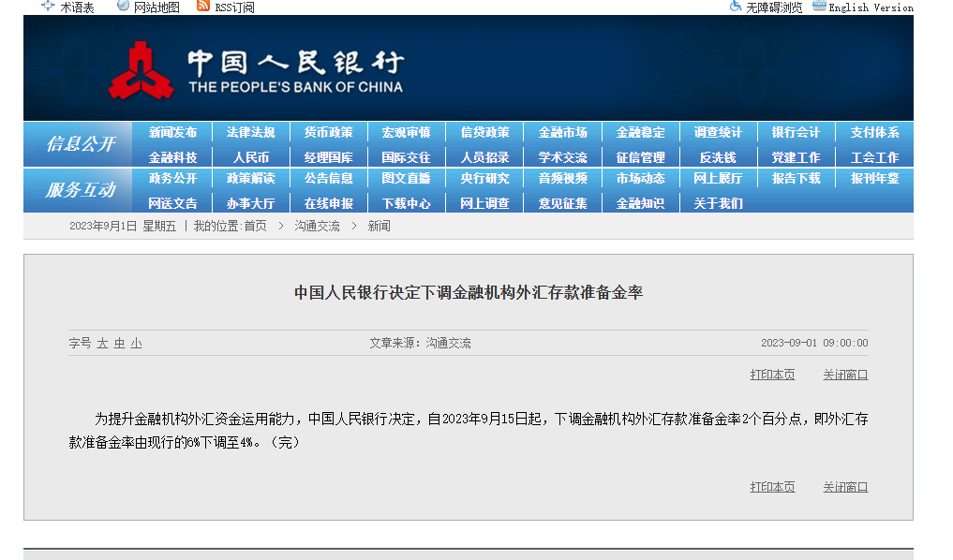Viewport: 953px width, 560px height.
Task: Click the orange RSS feed icon
Action: (x=203, y=6)
